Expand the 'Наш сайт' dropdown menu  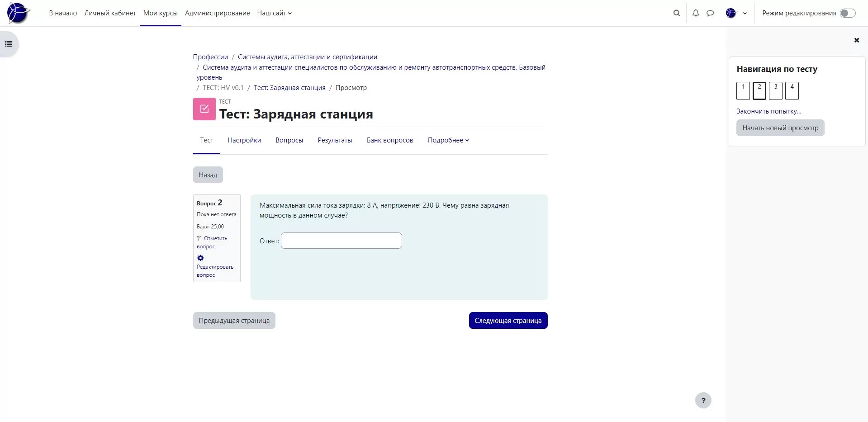click(274, 13)
